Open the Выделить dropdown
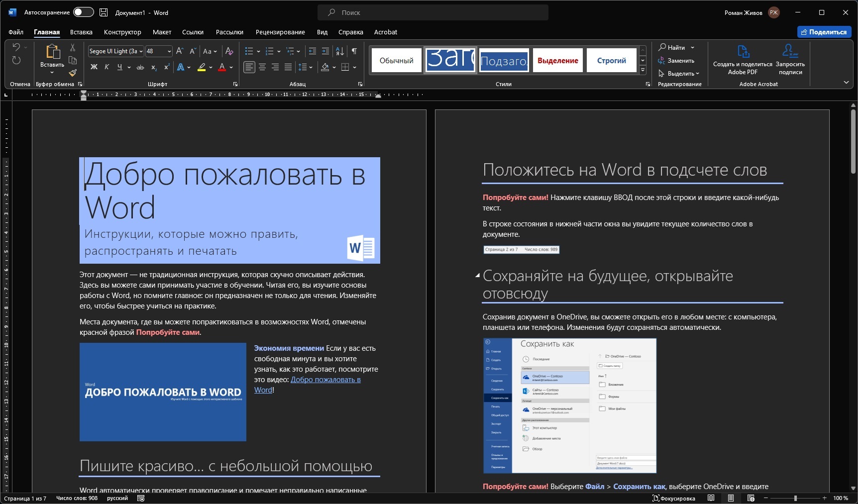 tap(679, 74)
